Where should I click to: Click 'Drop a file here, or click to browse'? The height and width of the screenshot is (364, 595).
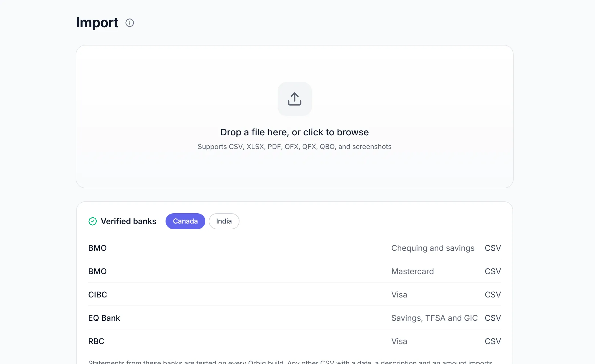295,132
